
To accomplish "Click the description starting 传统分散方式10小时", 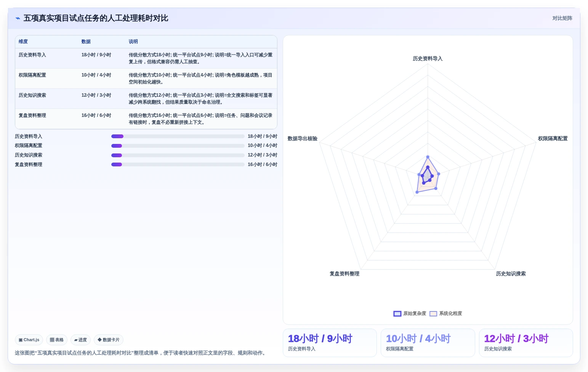I will click(201, 78).
